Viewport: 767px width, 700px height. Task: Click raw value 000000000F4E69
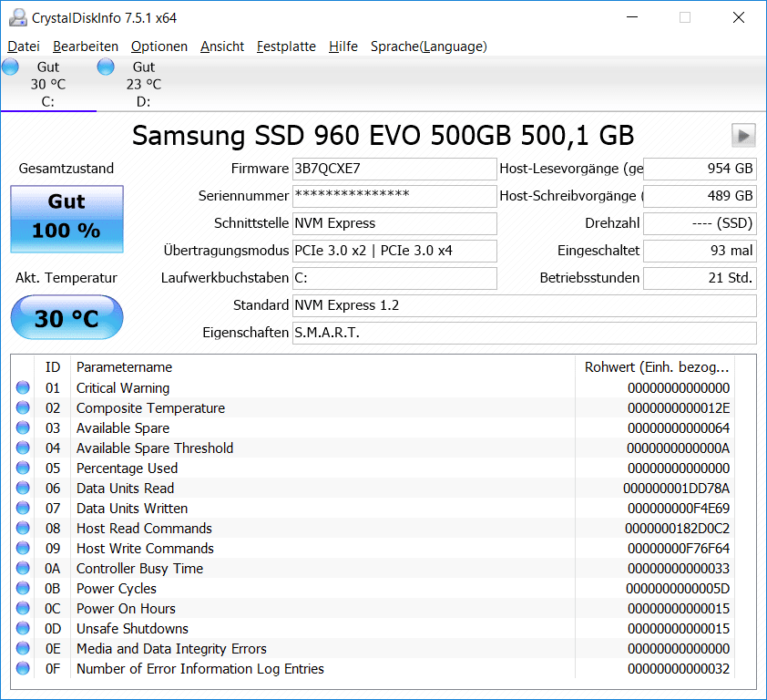(679, 509)
